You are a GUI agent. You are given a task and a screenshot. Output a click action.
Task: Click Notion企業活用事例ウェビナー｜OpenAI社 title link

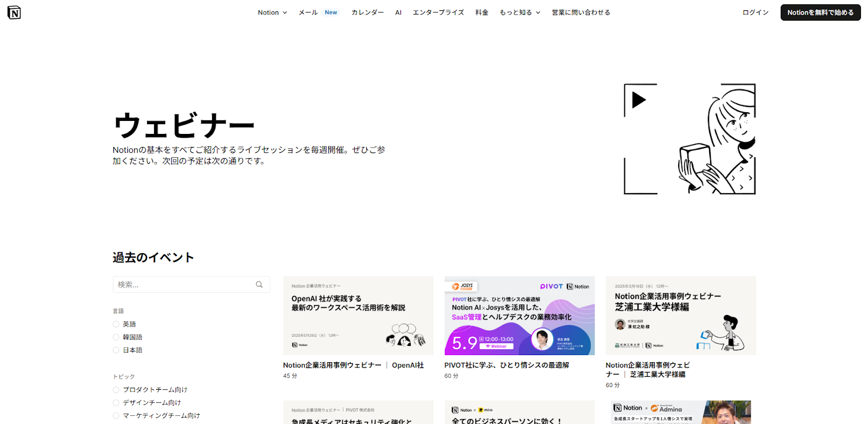click(x=353, y=365)
